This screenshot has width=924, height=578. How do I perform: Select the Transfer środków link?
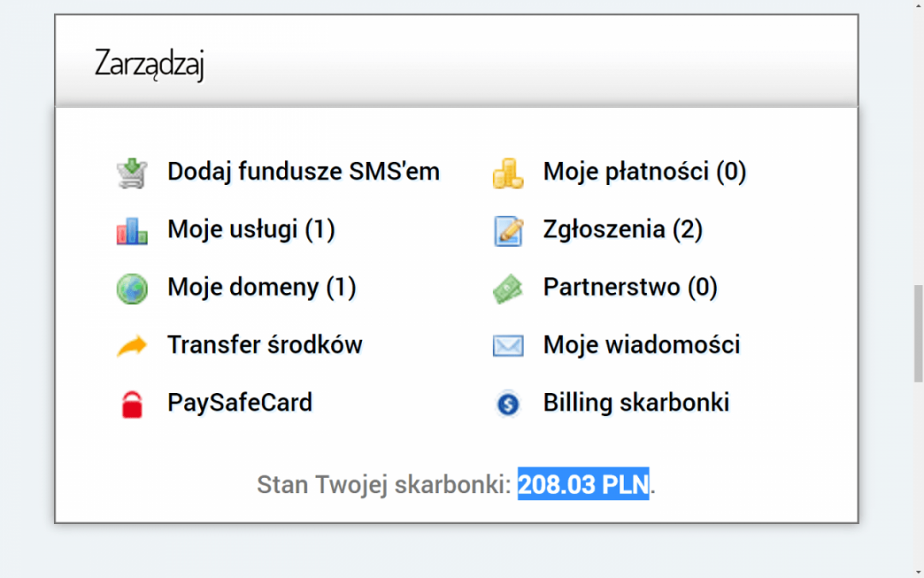264,345
